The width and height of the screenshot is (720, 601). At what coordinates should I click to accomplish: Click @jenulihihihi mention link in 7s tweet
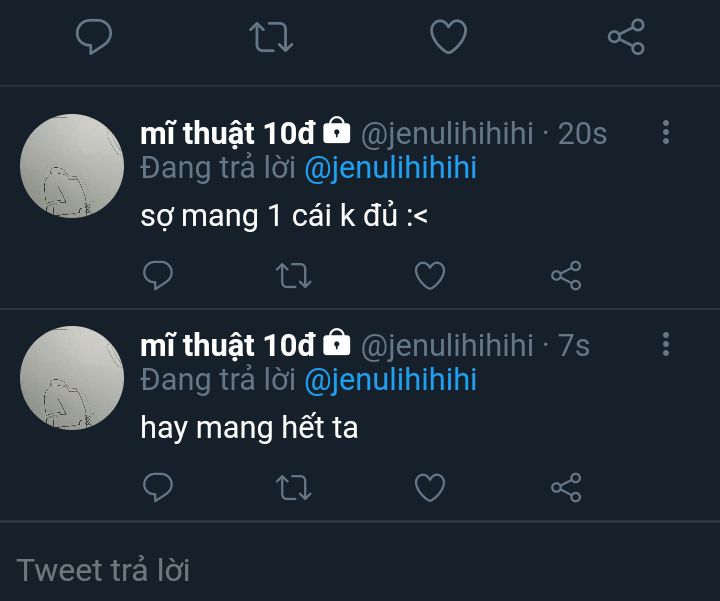(x=390, y=380)
